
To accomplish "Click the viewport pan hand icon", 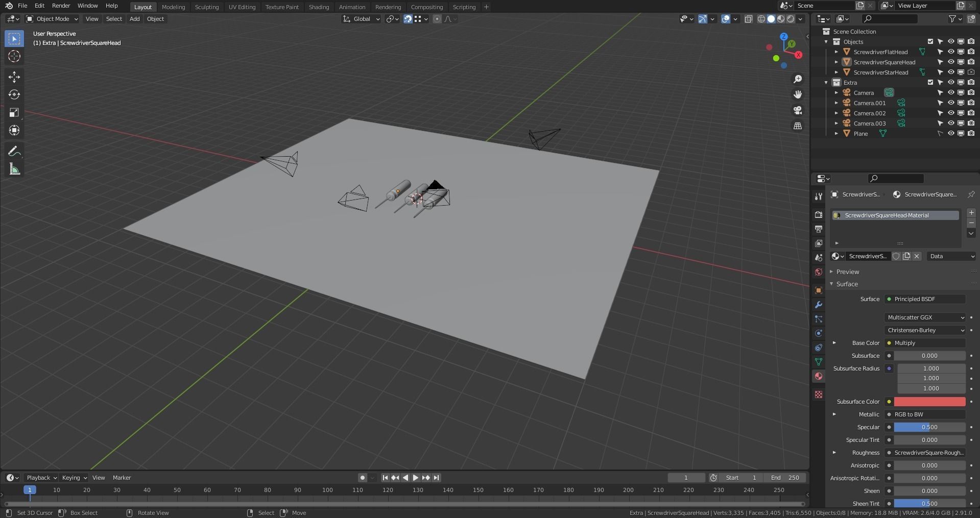I will [x=798, y=94].
